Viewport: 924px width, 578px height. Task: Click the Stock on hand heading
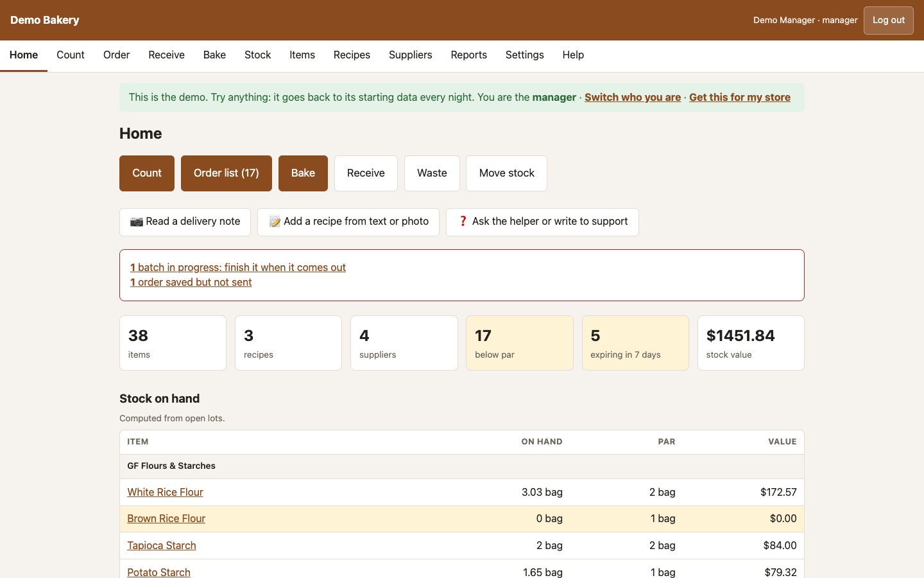point(159,399)
